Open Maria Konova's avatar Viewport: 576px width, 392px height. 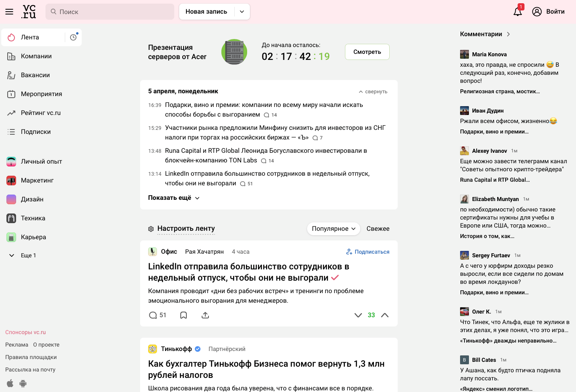(x=465, y=54)
